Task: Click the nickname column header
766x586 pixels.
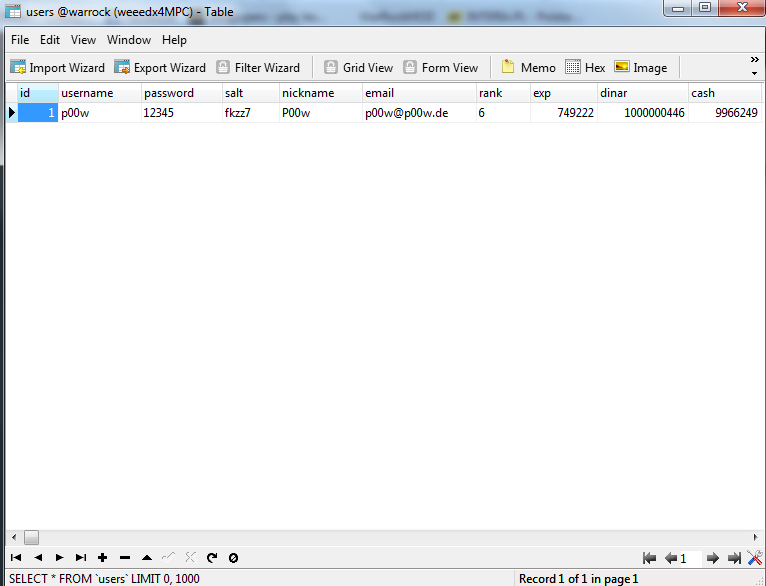Action: [321, 93]
